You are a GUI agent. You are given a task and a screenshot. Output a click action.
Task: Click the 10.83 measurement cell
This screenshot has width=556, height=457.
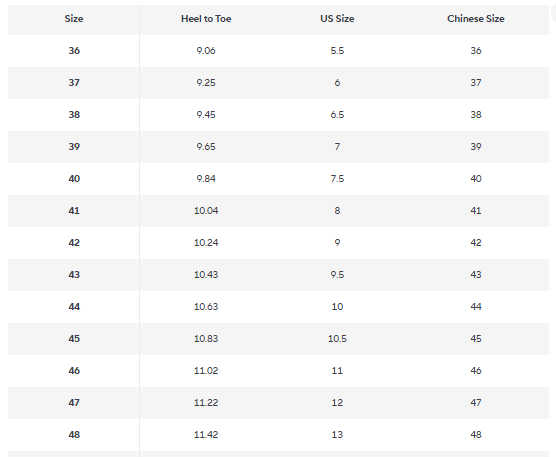[x=206, y=339]
